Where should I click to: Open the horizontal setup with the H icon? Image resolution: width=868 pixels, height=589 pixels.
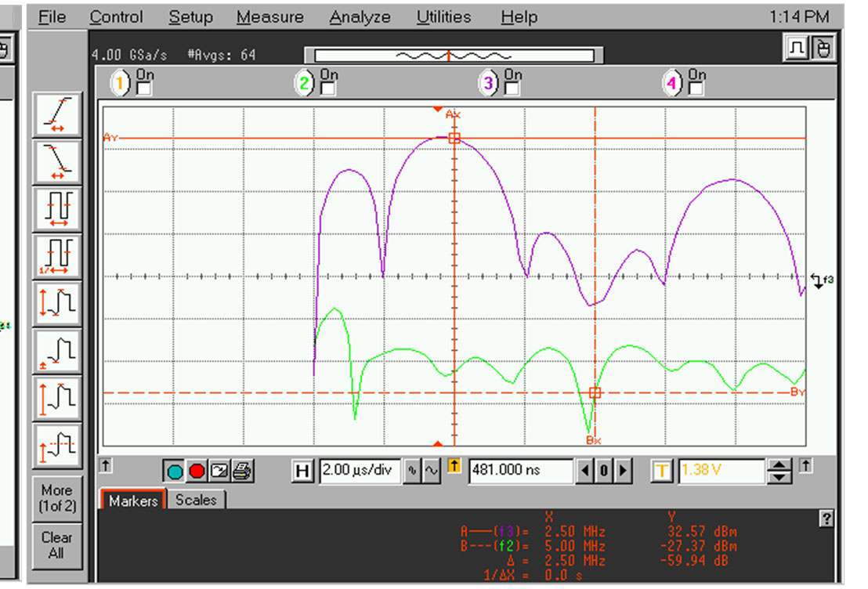tap(302, 471)
